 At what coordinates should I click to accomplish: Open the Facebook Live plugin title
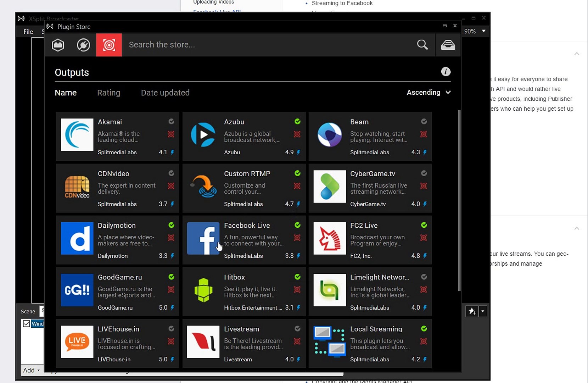pos(247,226)
